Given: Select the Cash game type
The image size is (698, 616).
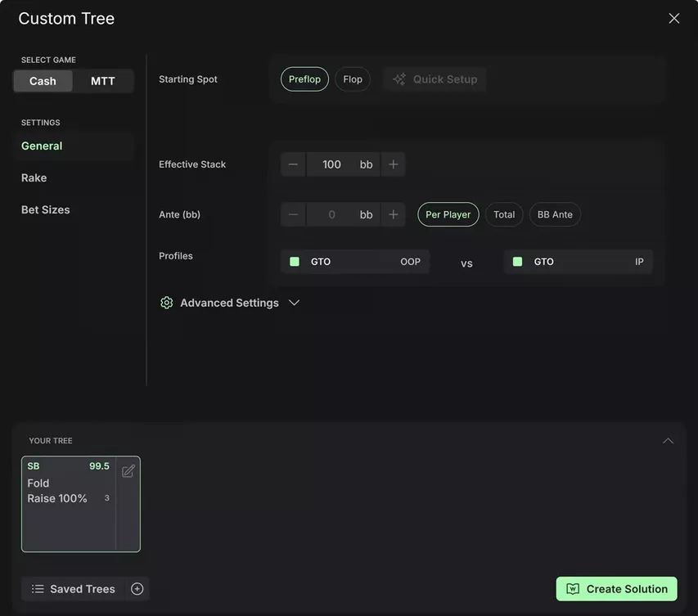Looking at the screenshot, I should [43, 81].
